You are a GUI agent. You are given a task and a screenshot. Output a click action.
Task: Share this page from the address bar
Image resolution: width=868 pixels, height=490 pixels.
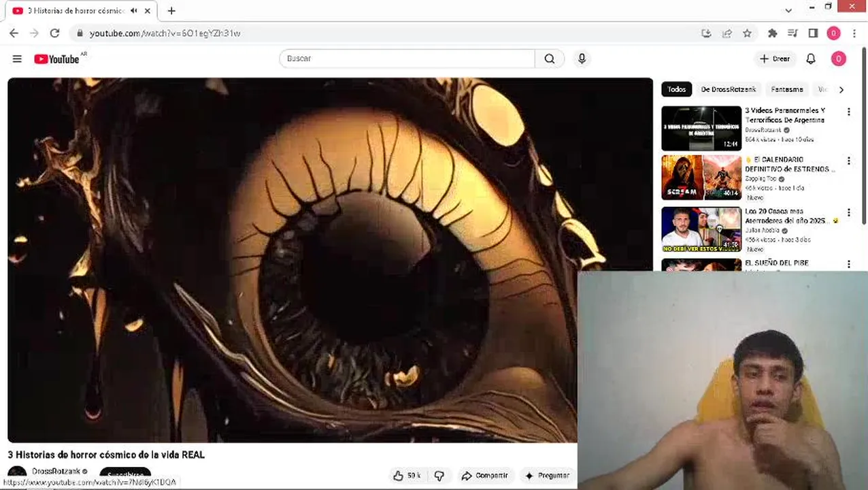point(727,33)
